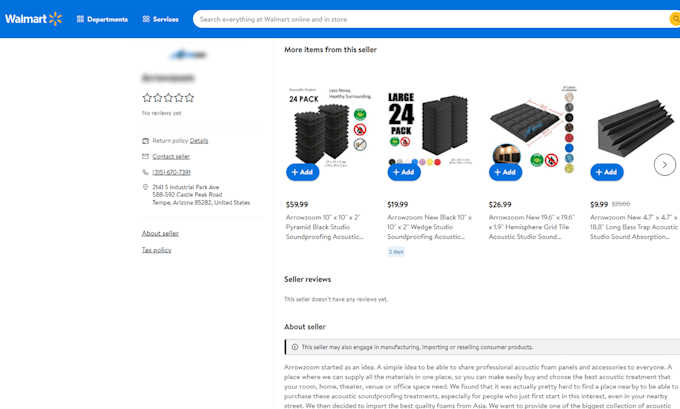Open Arrowzoom New Black Wedge Studio title

[429, 227]
